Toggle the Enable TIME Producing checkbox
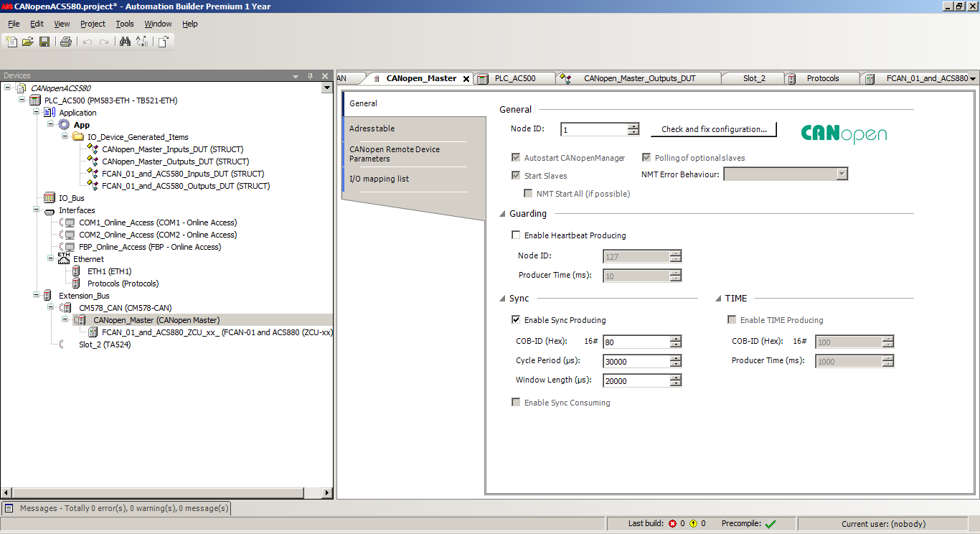This screenshot has height=534, width=980. 732,320
